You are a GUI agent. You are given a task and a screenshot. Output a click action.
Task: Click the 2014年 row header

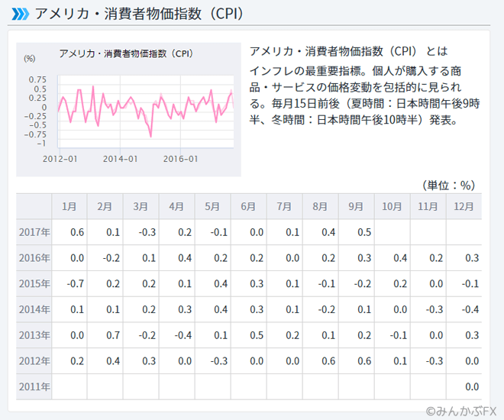(34, 309)
